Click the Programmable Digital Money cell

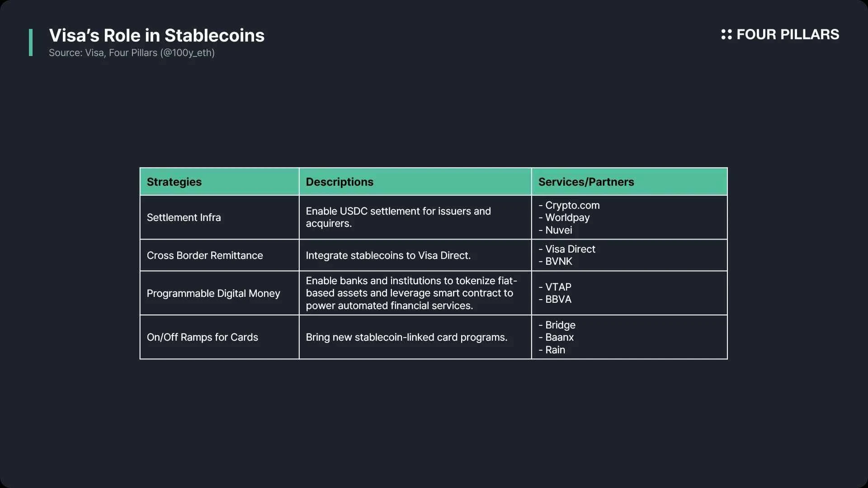tap(213, 293)
